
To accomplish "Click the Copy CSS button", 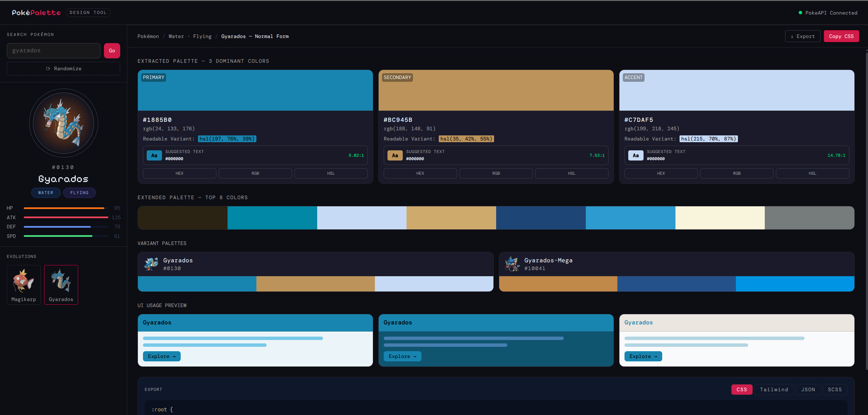I will click(x=841, y=36).
